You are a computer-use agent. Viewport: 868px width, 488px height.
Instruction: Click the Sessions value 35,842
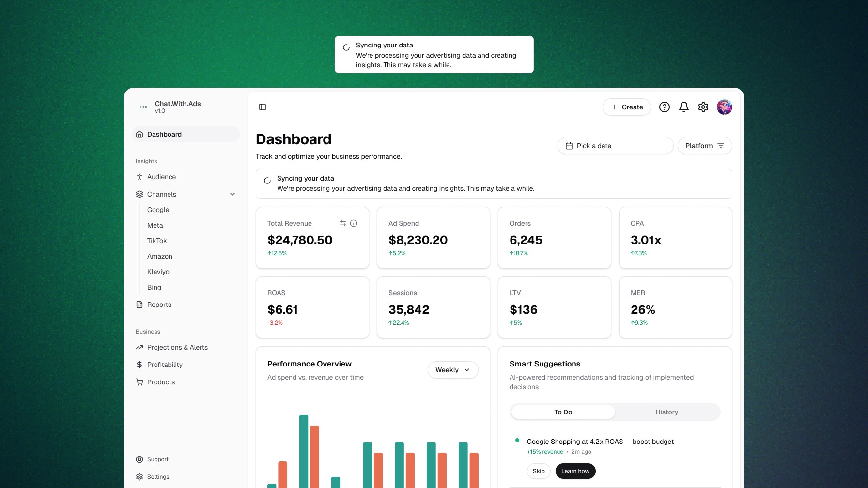click(x=409, y=310)
